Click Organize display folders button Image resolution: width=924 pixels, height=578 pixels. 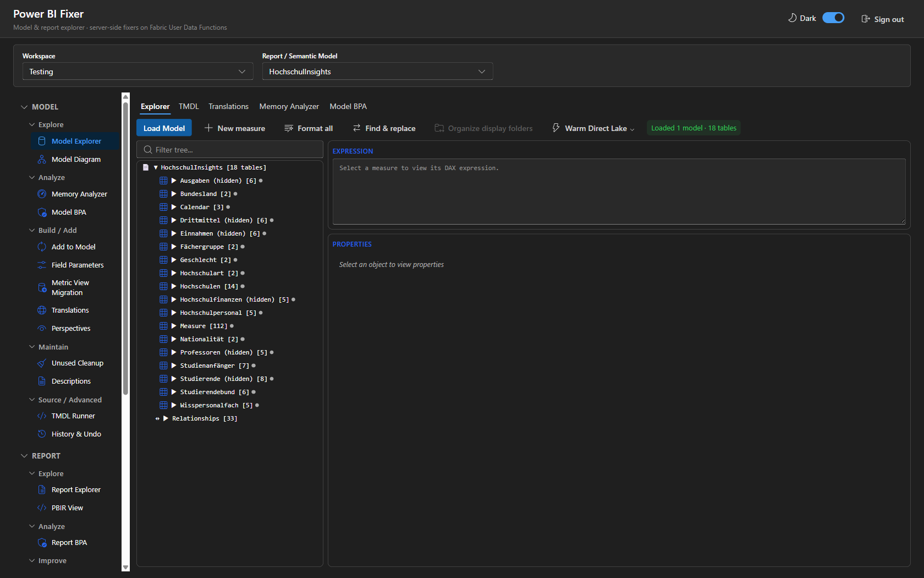point(483,128)
